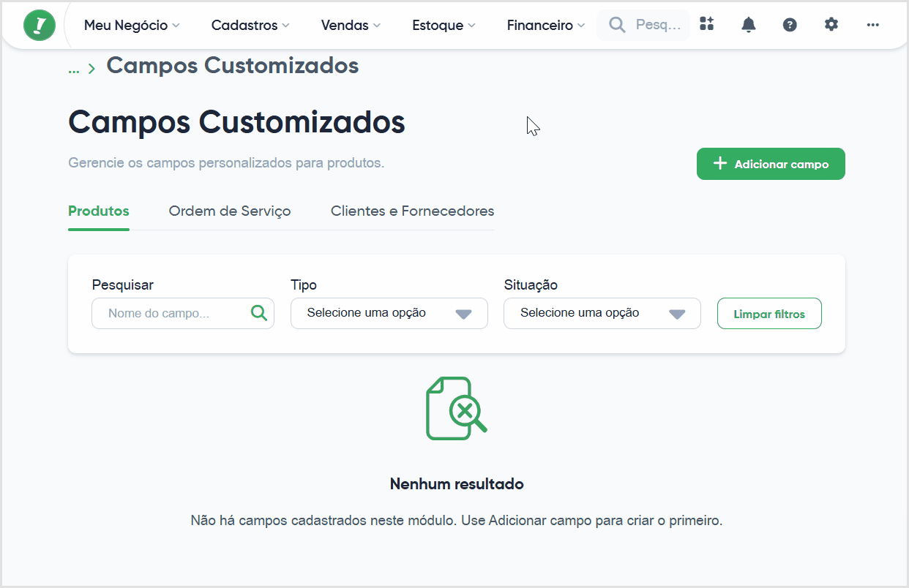909x588 pixels.
Task: Switch to Clientes e Fornecedores tab
Action: click(x=412, y=211)
